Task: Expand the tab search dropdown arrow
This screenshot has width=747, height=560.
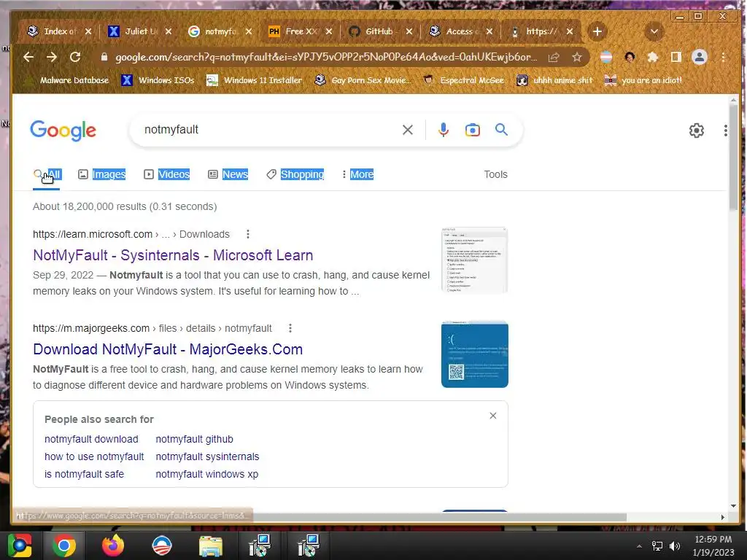Action: tap(654, 32)
